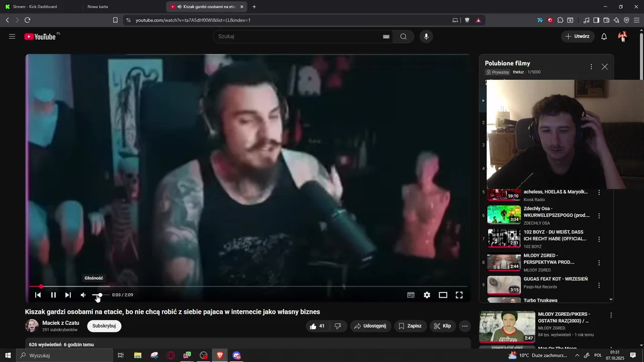Open options for GUGAS FEAT KOT item
The width and height of the screenshot is (644, 362).
click(599, 286)
